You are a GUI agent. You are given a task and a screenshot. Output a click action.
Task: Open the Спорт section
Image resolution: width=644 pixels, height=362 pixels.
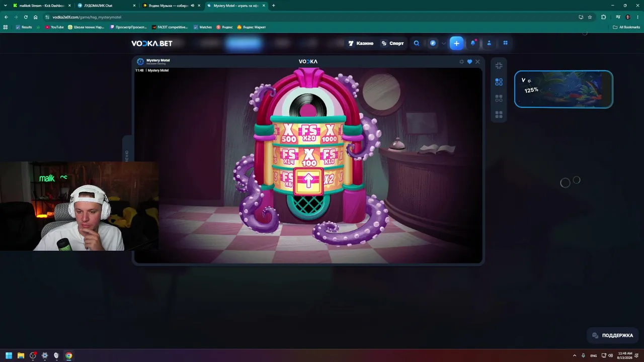click(x=392, y=43)
